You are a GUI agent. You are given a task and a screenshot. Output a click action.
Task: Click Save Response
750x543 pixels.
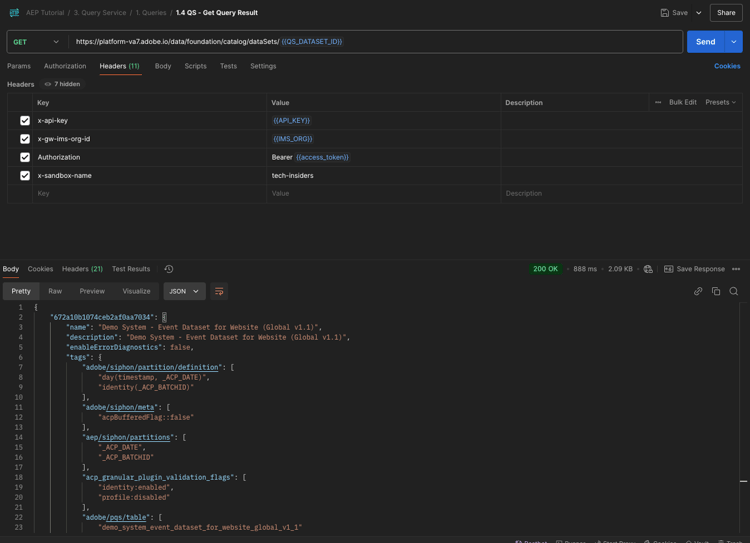tap(694, 269)
